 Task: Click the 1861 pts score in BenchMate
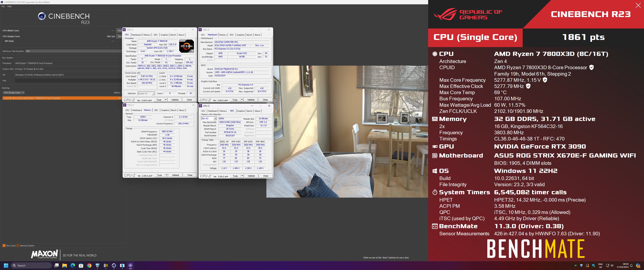[x=583, y=37]
